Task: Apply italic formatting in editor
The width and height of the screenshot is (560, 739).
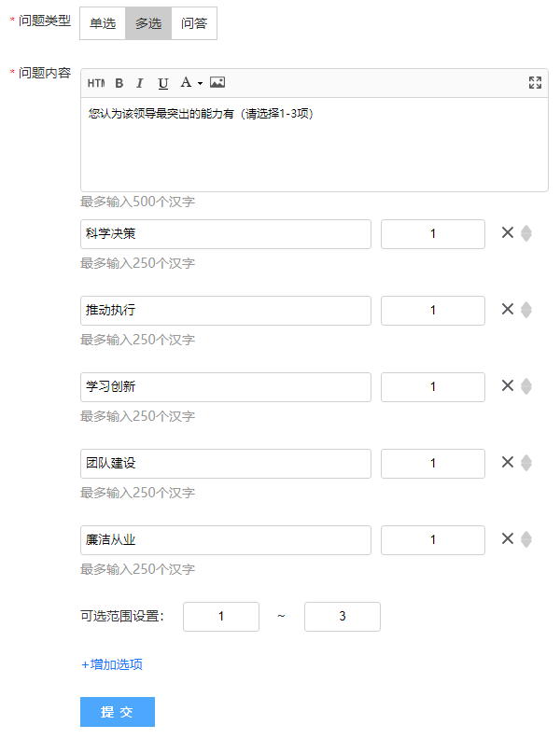Action: (139, 83)
